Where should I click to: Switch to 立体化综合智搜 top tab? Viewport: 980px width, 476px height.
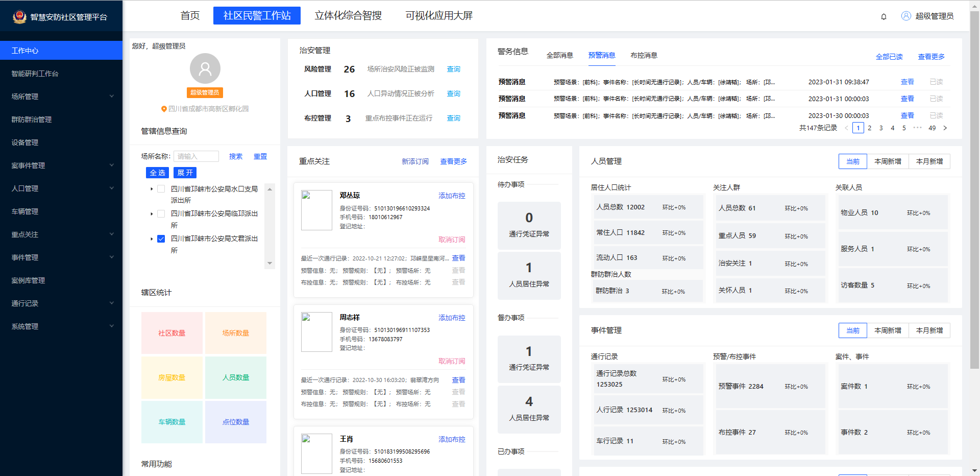coord(348,16)
